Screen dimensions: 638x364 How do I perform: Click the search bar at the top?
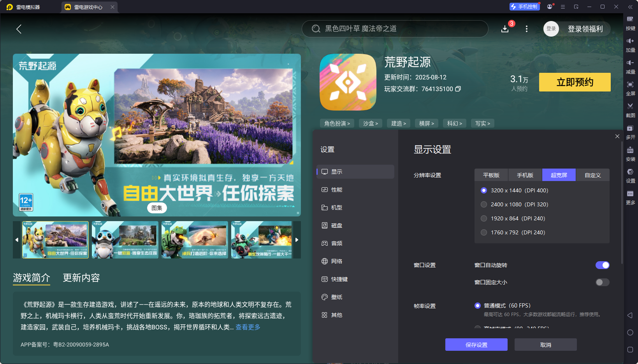pos(395,29)
